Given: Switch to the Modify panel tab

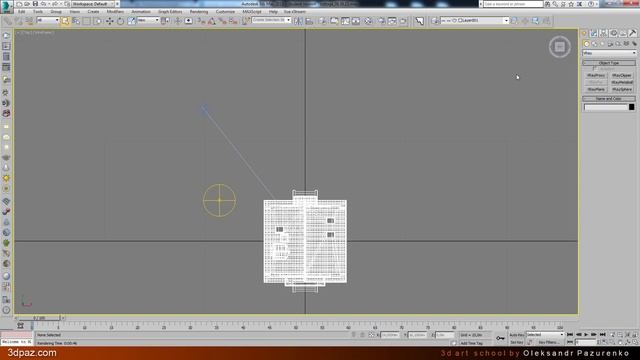Looking at the screenshot, I should pyautogui.click(x=593, y=33).
